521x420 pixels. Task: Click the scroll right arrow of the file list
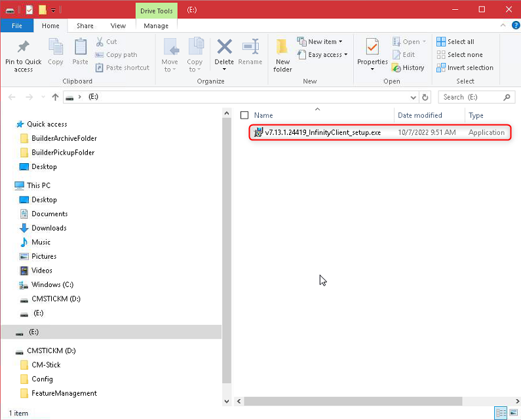[517, 401]
